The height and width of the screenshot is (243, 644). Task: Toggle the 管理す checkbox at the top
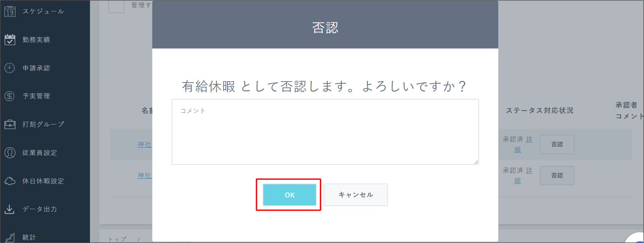point(116,6)
